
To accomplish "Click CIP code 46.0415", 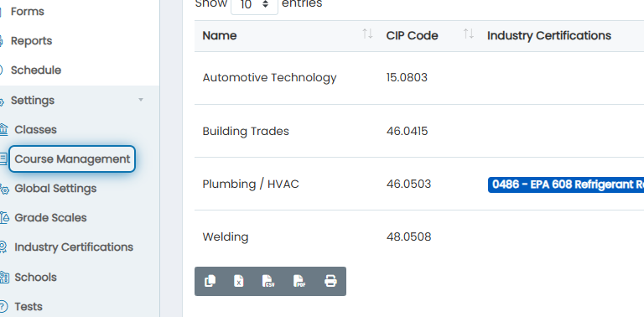I will click(x=407, y=132).
